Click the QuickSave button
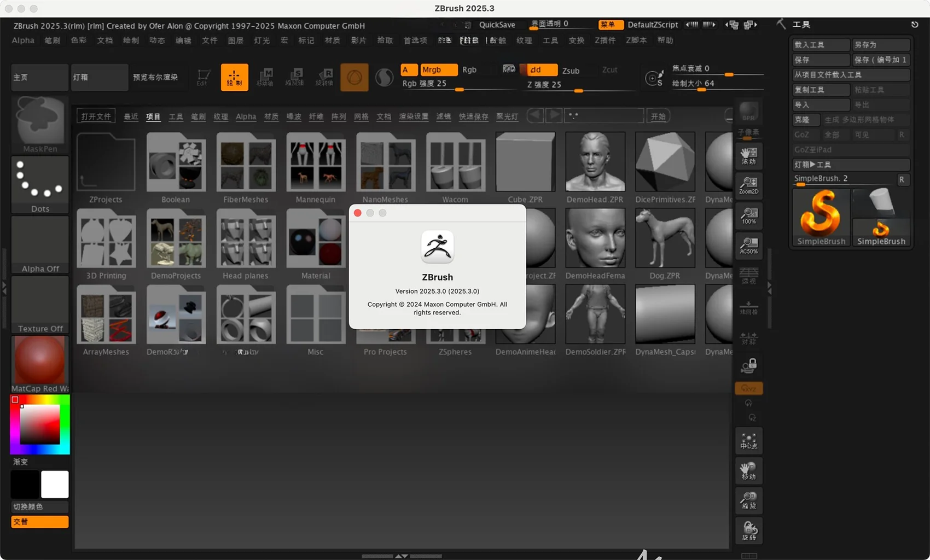 (x=497, y=25)
